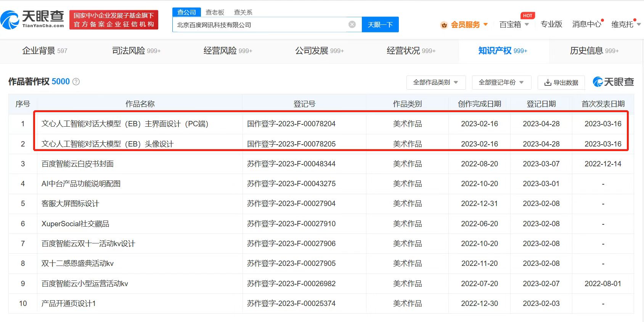The width and height of the screenshot is (644, 322).
Task: Click registration number 苏作登字-2023-F-00025374
Action: pyautogui.click(x=291, y=303)
